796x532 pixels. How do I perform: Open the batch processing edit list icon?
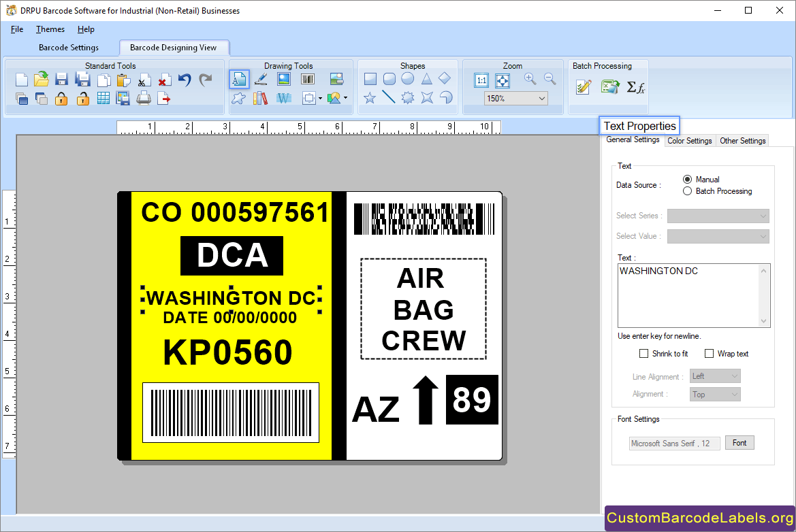tap(584, 86)
